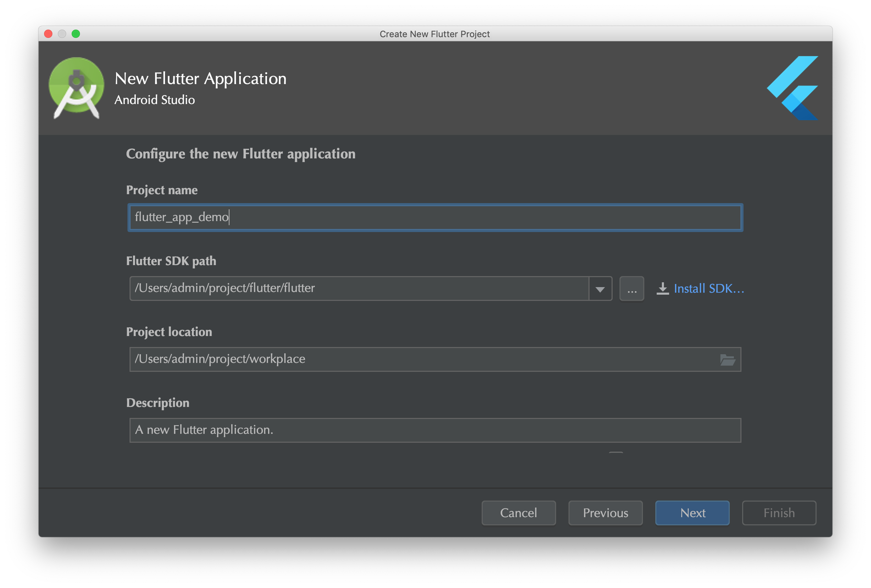Screen dimensions: 871x588
Task: Click the folder browse icon for project location
Action: [728, 360]
